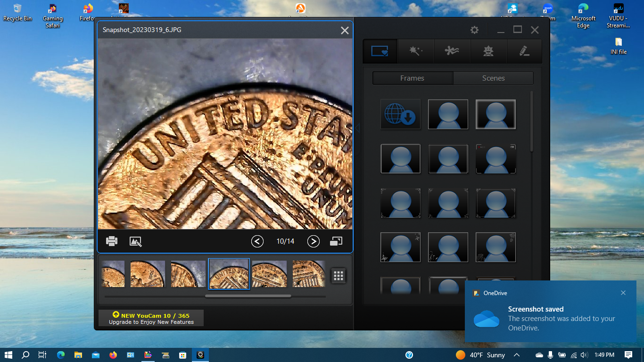Image resolution: width=644 pixels, height=362 pixels.
Task: Switch to the Scenes sub-tab
Action: tap(494, 78)
